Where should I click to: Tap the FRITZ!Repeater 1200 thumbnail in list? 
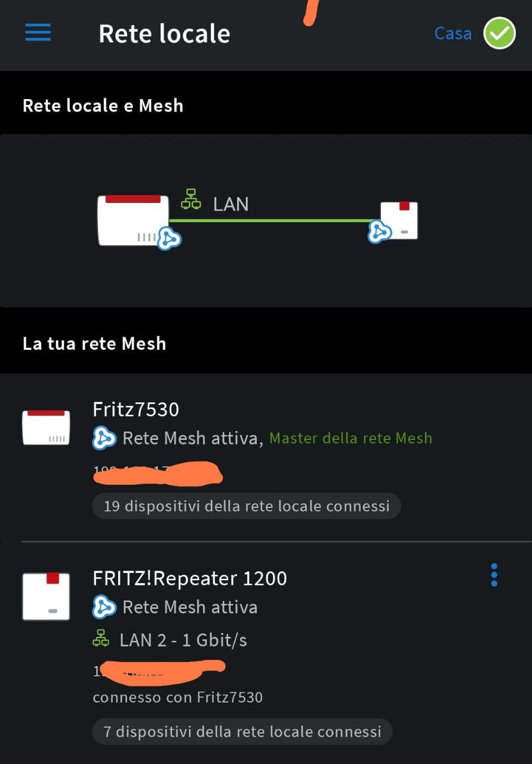46,596
